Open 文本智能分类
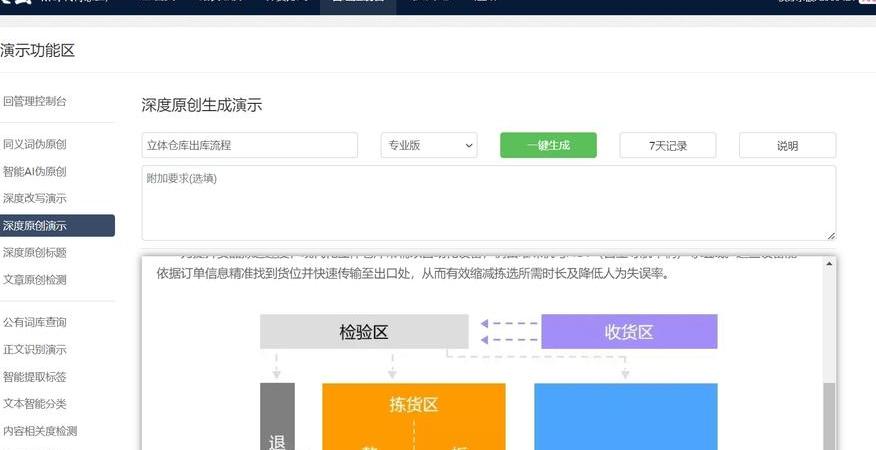This screenshot has height=450, width=876. [x=35, y=404]
